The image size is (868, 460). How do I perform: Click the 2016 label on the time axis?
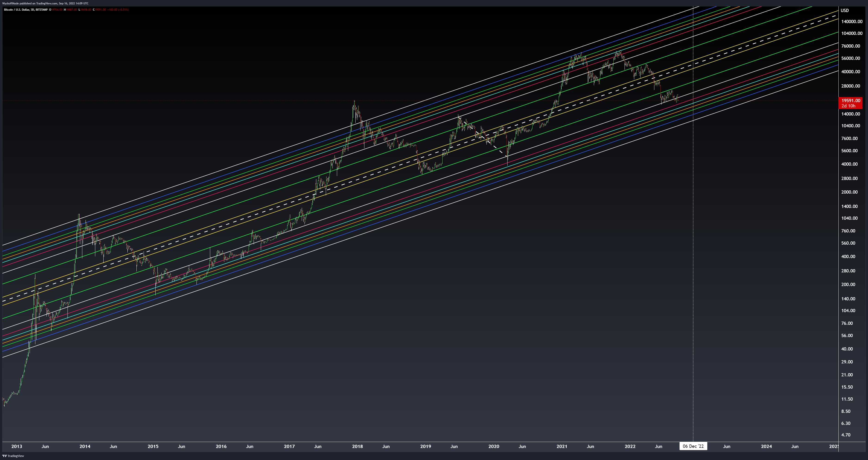221,447
